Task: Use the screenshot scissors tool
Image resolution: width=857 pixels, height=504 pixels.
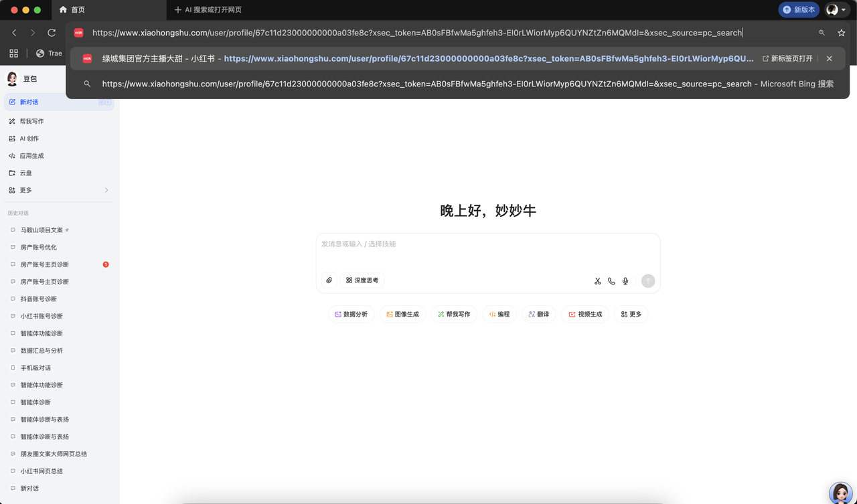Action: click(x=597, y=280)
